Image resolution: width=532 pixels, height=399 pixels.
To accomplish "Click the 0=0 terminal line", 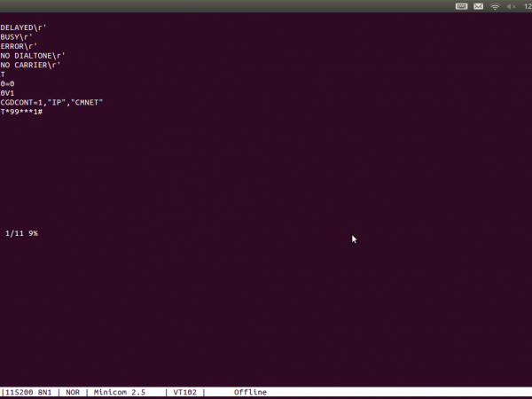I will click(8, 83).
